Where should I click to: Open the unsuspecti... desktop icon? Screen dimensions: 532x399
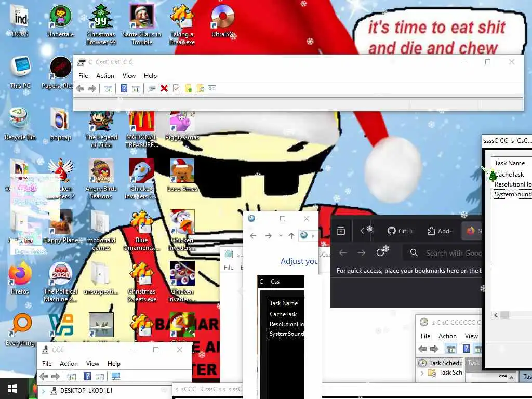coord(101,278)
